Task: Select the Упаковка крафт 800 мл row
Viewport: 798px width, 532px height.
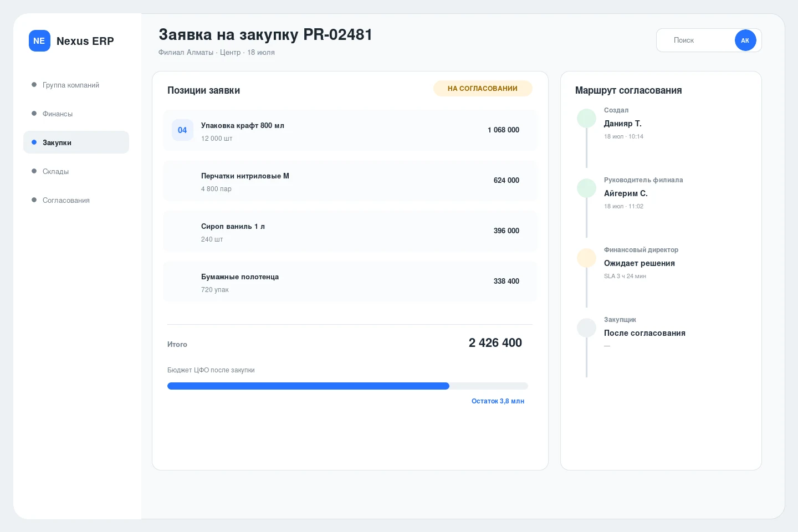Action: (x=350, y=130)
